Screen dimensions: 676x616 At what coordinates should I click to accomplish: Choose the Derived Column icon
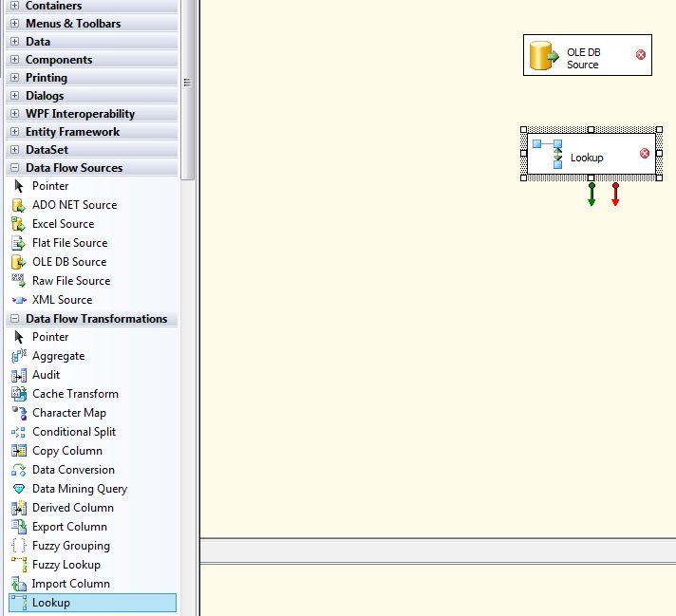point(19,508)
